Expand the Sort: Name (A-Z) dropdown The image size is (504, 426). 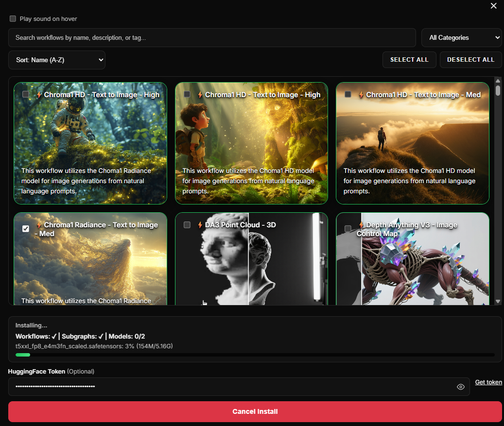pyautogui.click(x=57, y=60)
